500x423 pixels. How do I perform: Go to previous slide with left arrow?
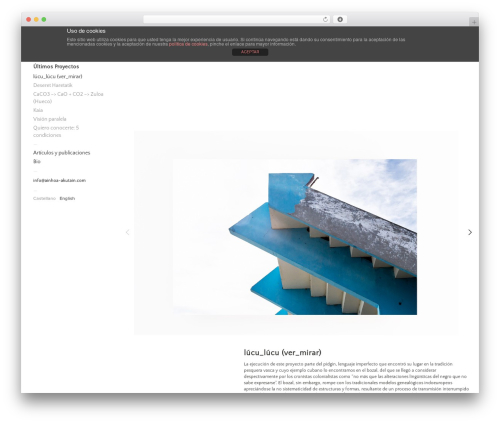[127, 232]
